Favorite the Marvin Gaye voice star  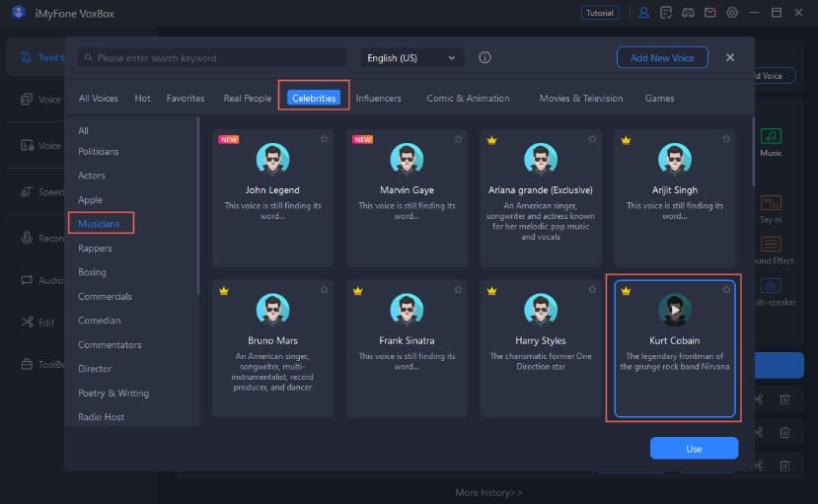pyautogui.click(x=458, y=139)
